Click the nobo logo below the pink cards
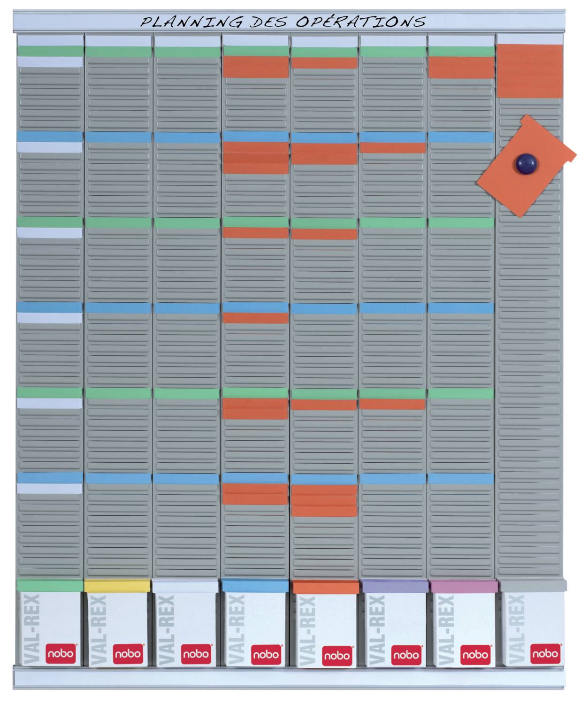 click(475, 654)
